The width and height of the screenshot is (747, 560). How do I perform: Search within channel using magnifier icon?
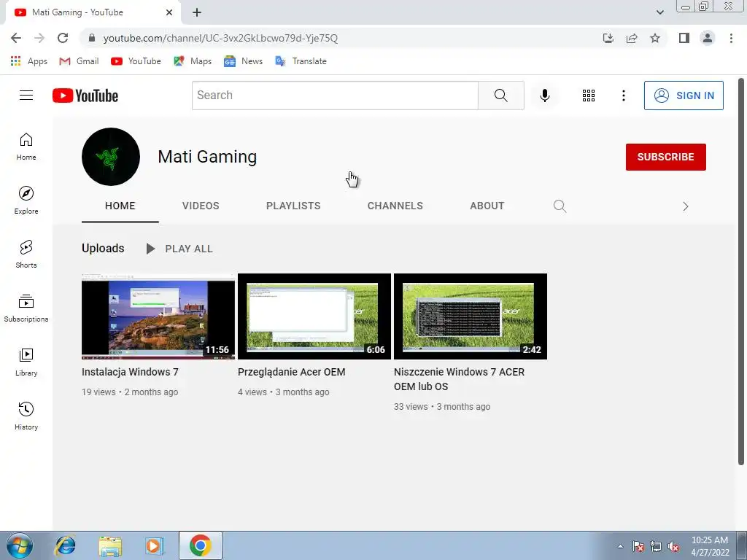click(560, 206)
